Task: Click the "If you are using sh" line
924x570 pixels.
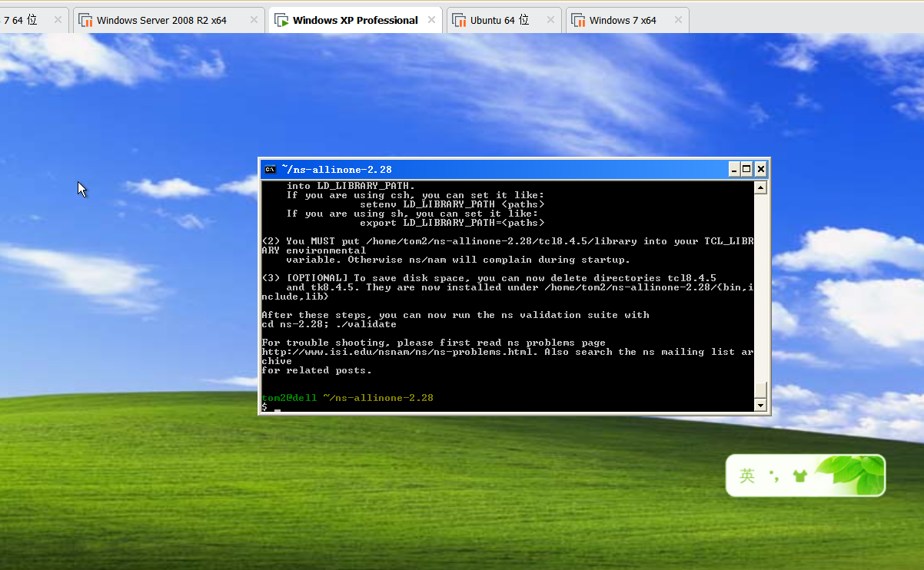Action: coord(412,214)
